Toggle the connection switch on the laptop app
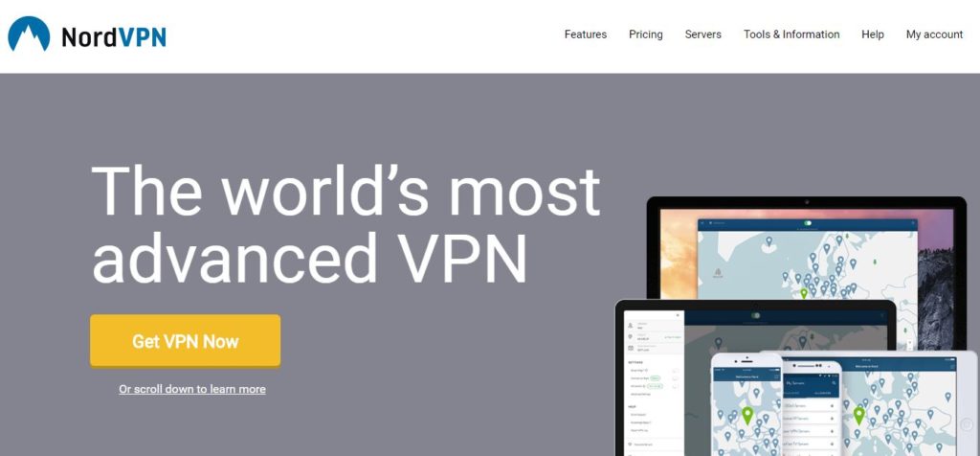 click(x=756, y=315)
